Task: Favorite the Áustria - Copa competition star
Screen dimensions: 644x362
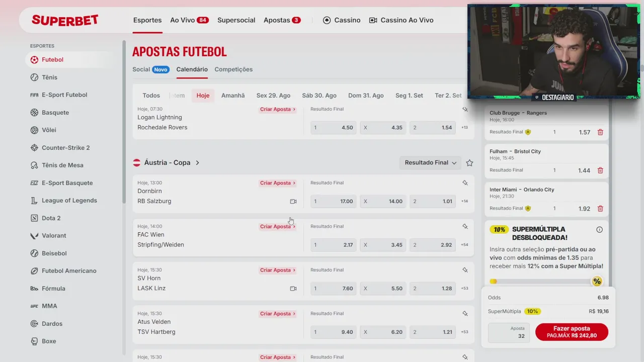Action: point(469,163)
